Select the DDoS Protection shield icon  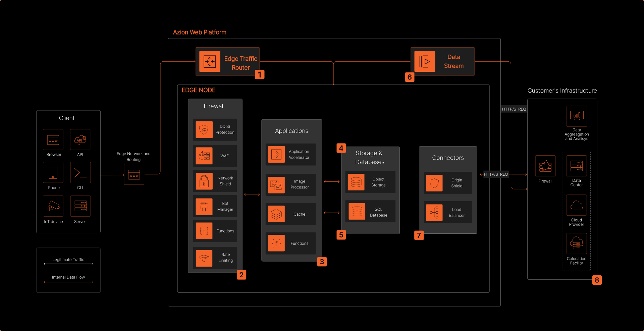pos(204,129)
